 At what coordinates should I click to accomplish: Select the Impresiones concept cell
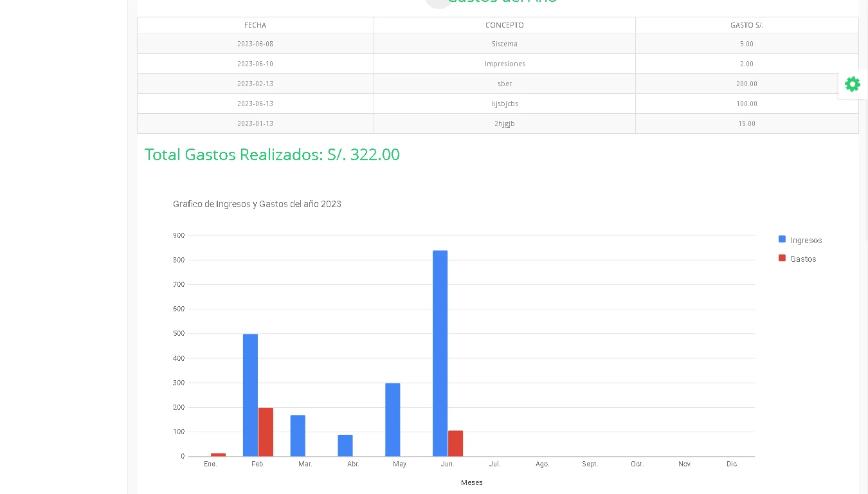pyautogui.click(x=505, y=64)
